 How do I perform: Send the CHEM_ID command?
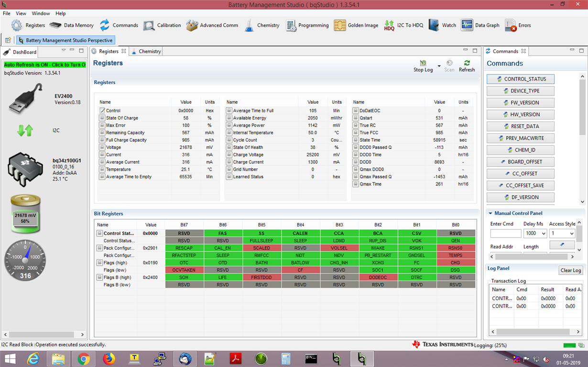(x=520, y=150)
